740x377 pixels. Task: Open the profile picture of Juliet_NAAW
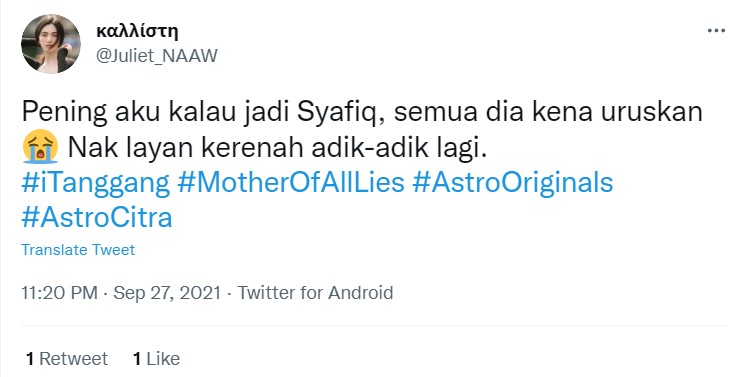[51, 44]
